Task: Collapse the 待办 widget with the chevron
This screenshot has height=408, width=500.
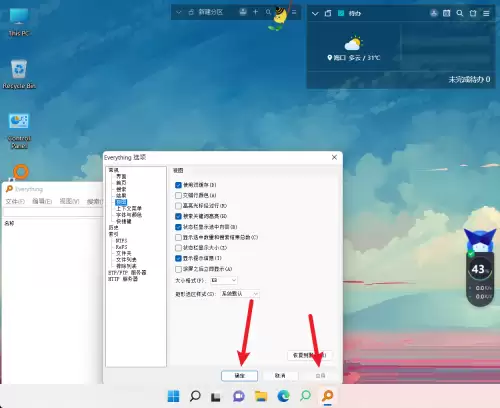Action: (x=315, y=14)
